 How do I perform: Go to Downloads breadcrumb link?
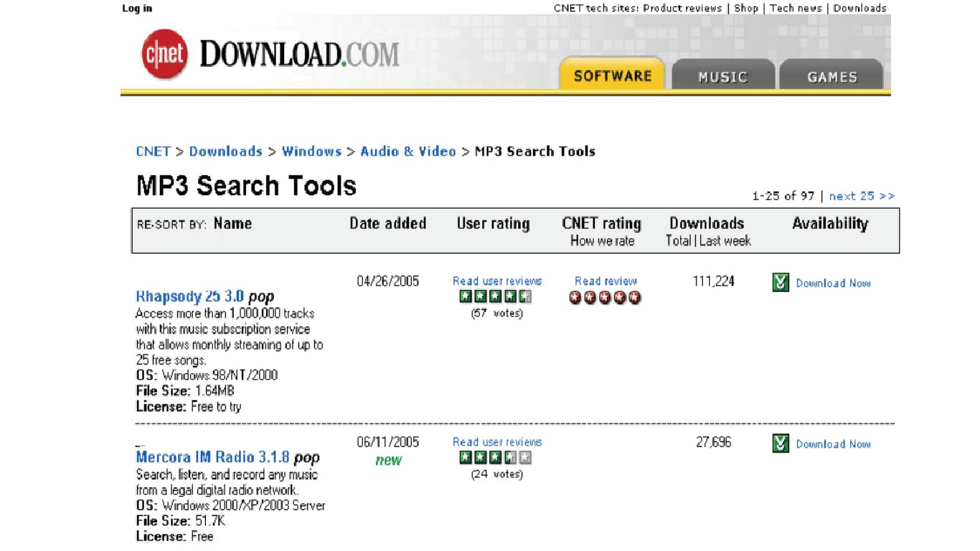[x=226, y=151]
